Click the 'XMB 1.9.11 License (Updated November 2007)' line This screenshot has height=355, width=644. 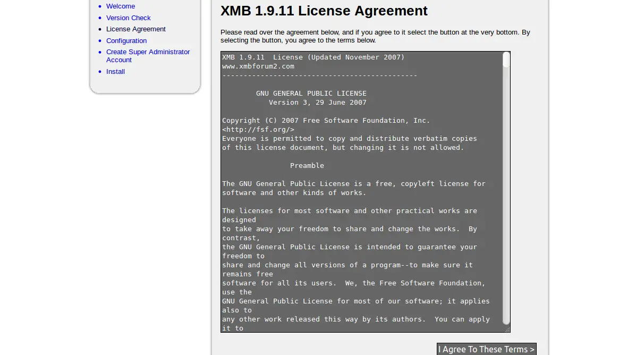pyautogui.click(x=313, y=57)
